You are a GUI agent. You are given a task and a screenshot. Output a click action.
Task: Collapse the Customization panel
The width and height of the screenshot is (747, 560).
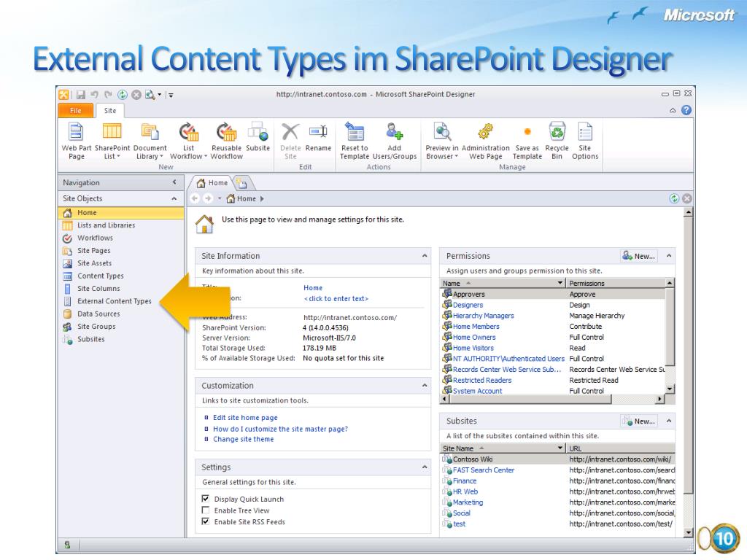point(425,385)
